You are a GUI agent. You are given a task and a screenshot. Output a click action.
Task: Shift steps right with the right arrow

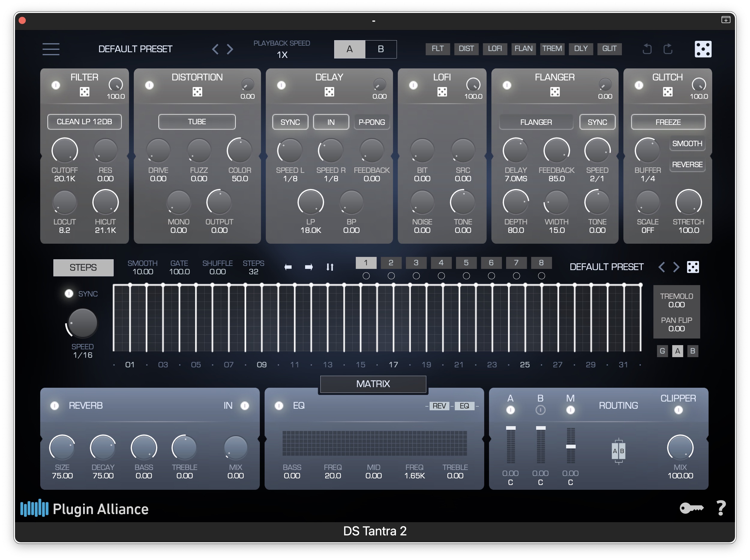(308, 267)
